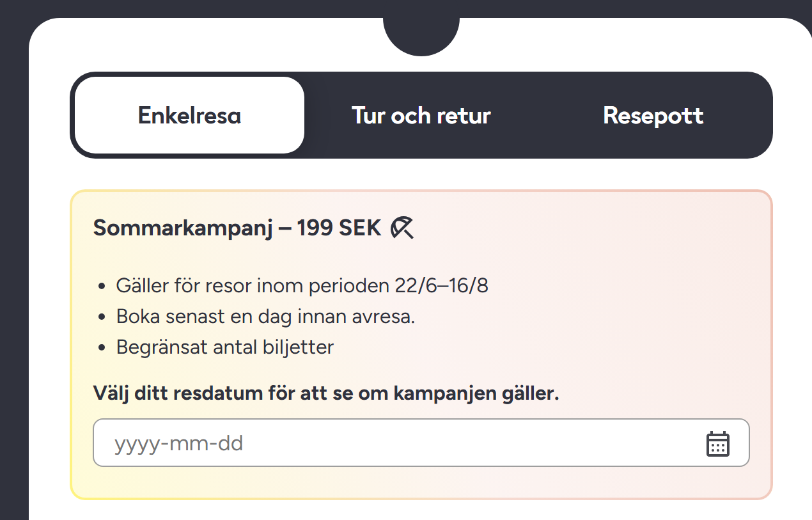Image resolution: width=812 pixels, height=520 pixels.
Task: Click the word biljetter in third bullet
Action: [299, 348]
